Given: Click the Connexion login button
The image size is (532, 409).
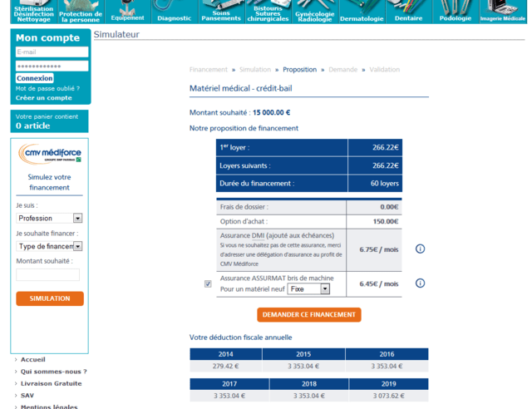Looking at the screenshot, I should coord(35,78).
